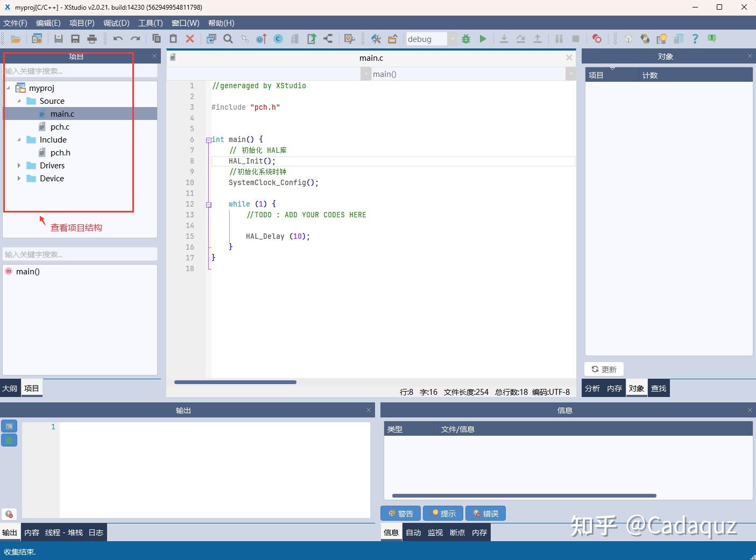756x560 pixels.
Task: Undo the last edit
Action: (118, 39)
